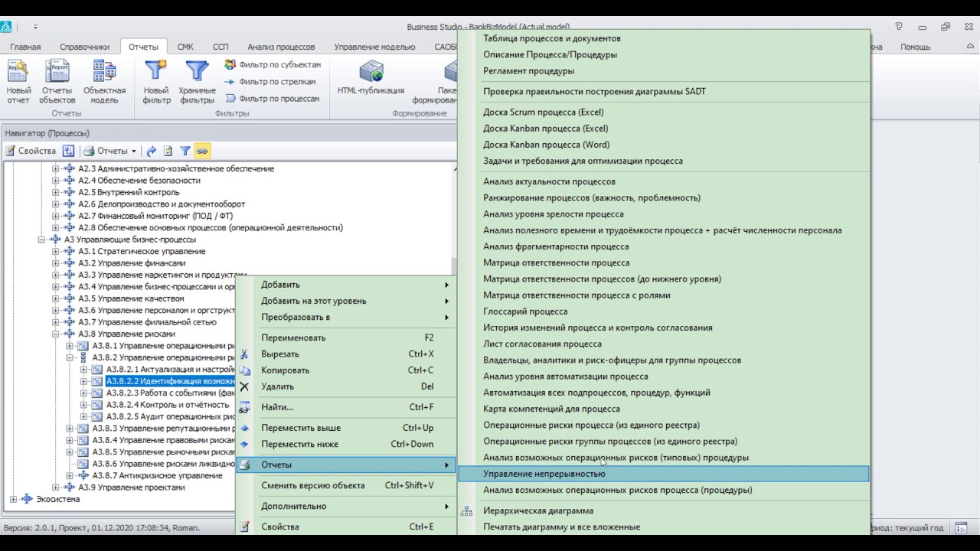Run Карта компетенций для процесса
980x551 pixels.
tap(664, 409)
